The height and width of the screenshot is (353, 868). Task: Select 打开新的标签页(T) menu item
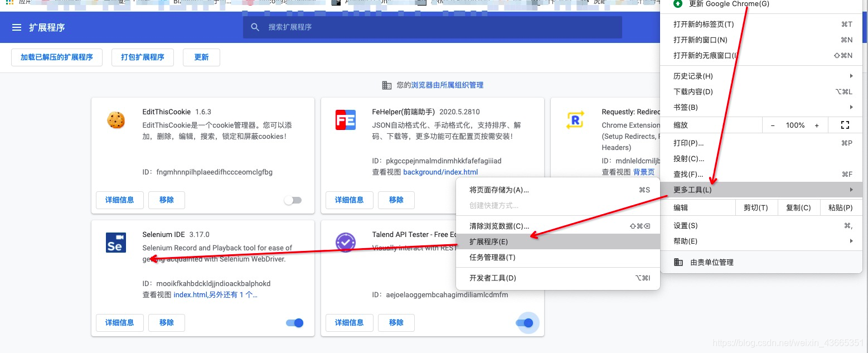pyautogui.click(x=762, y=24)
